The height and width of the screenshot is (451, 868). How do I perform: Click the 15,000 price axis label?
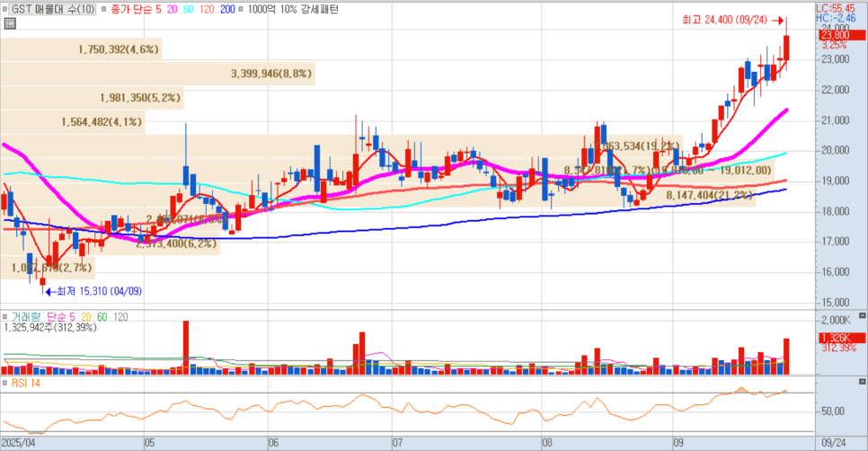click(x=836, y=302)
